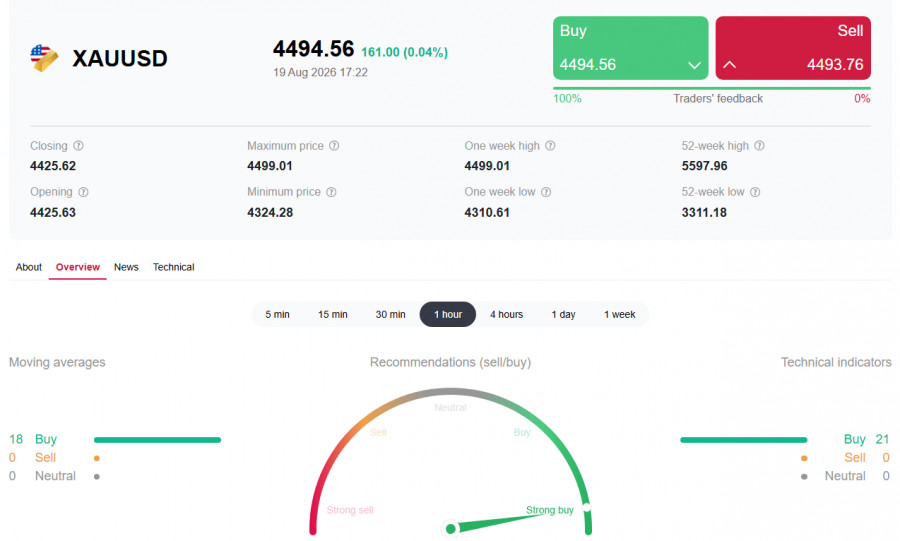This screenshot has width=900, height=541.
Task: Expand the Sell button up chevron
Action: (730, 64)
